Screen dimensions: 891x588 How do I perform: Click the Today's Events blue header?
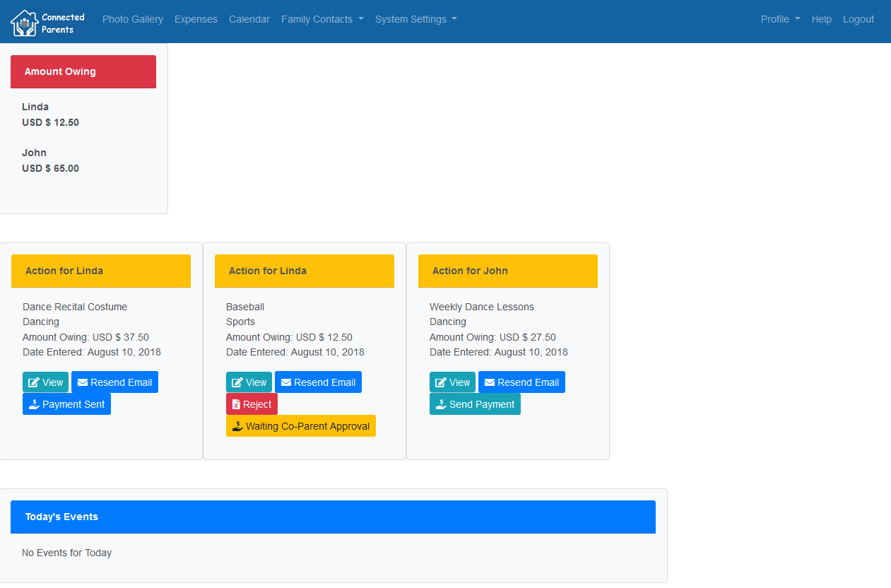click(x=333, y=517)
